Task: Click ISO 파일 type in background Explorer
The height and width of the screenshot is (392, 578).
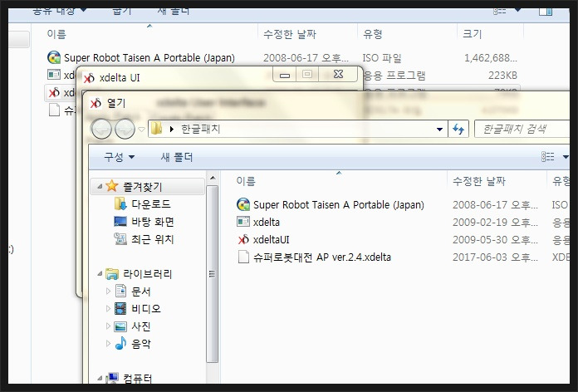Action: [x=381, y=58]
